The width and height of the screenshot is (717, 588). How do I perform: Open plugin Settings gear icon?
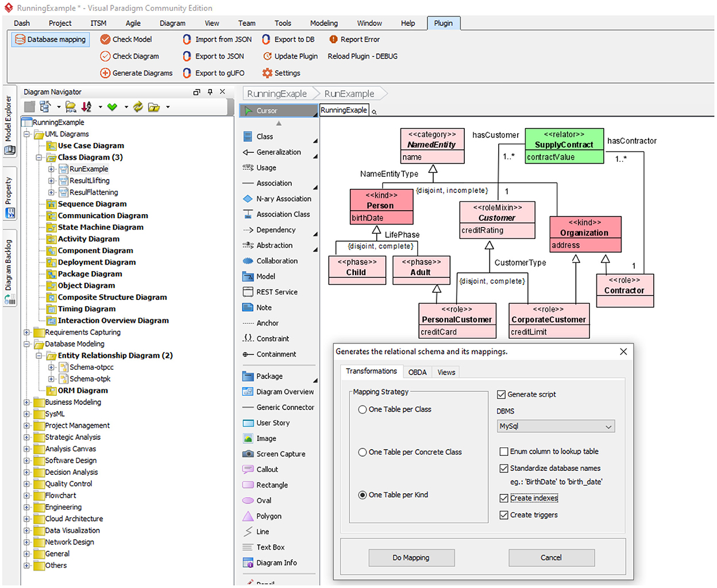(267, 73)
